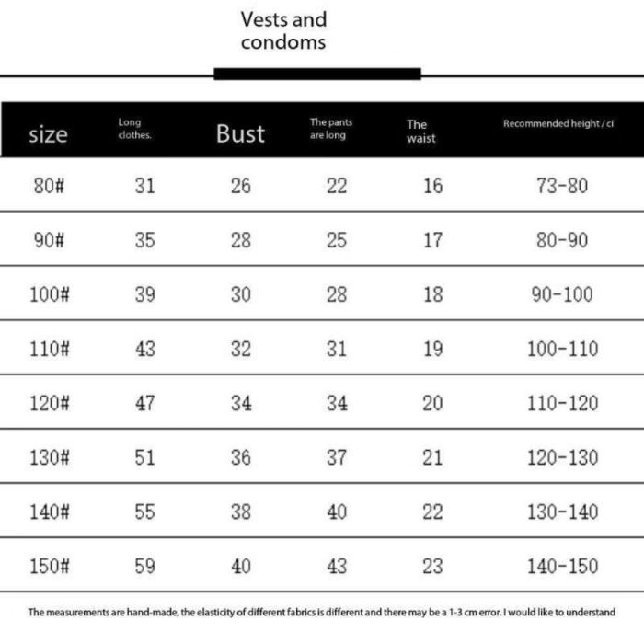Click the black bar under the title
644x644 pixels.
[x=317, y=74]
